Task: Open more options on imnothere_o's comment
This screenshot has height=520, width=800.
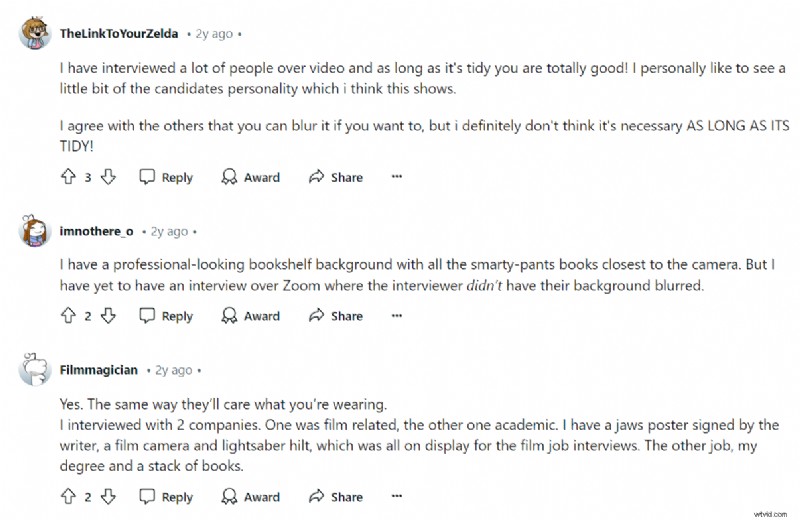Action: tap(397, 316)
